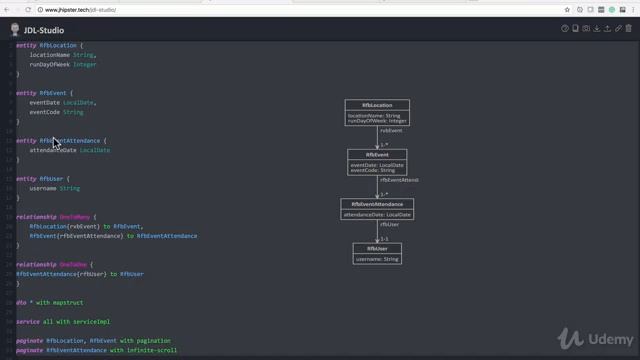Click 'RfbEvent{rfbEventAttendance} to RfbEventAttendance' line

click(x=113, y=236)
